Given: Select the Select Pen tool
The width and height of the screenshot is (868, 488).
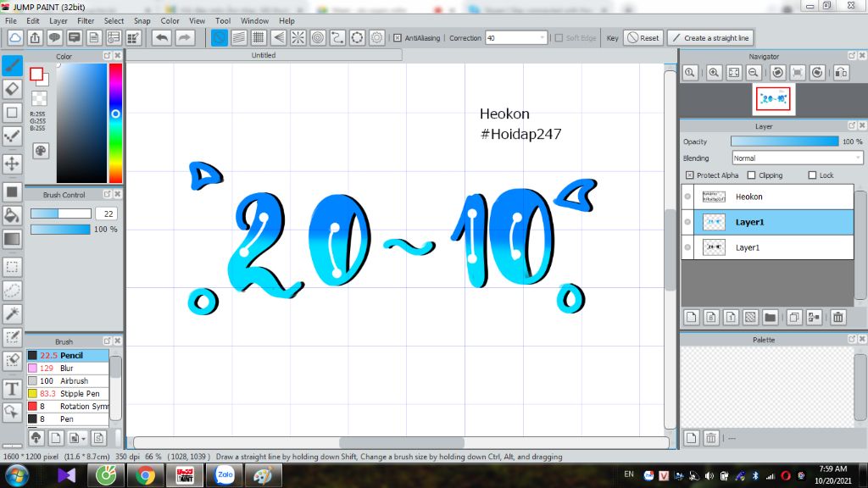Looking at the screenshot, I should pyautogui.click(x=12, y=337).
